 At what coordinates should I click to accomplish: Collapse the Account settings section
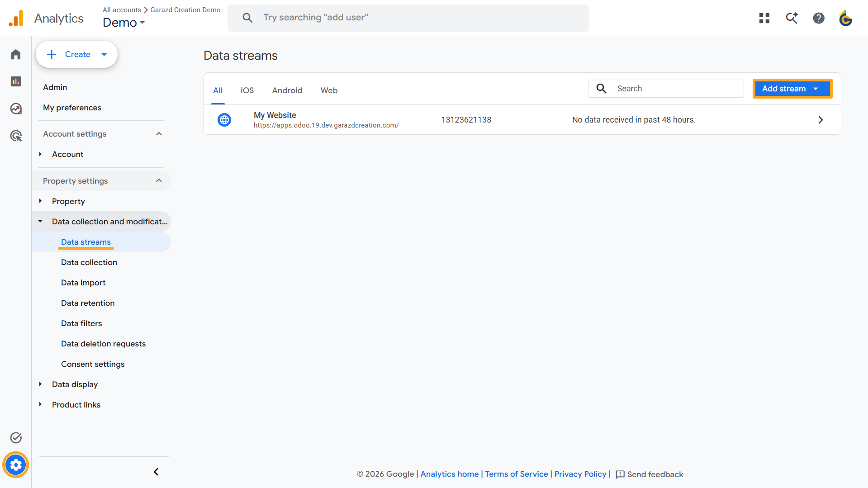click(x=159, y=134)
